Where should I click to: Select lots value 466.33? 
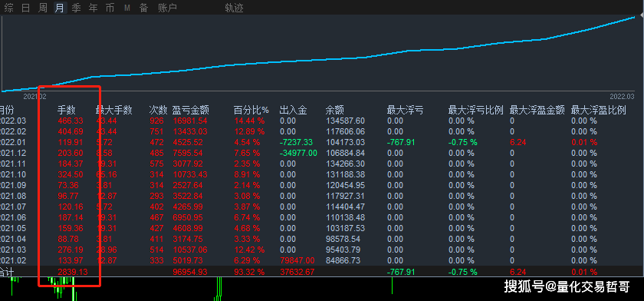coord(70,121)
